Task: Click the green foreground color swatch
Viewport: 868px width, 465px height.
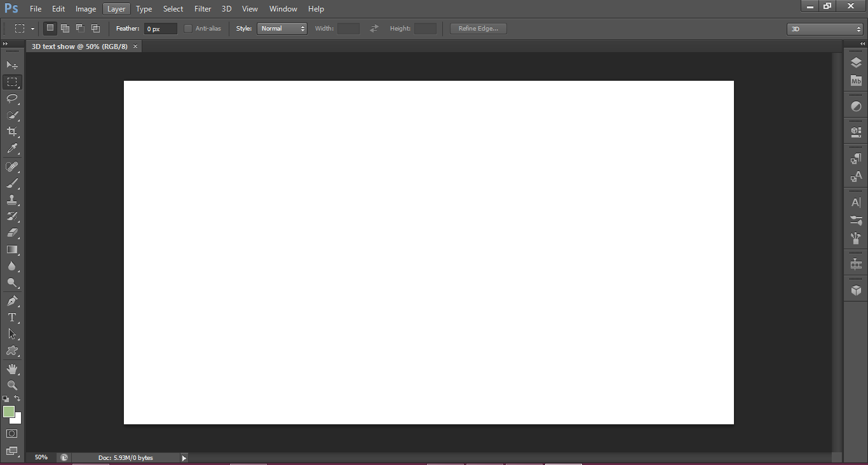Action: [8, 412]
